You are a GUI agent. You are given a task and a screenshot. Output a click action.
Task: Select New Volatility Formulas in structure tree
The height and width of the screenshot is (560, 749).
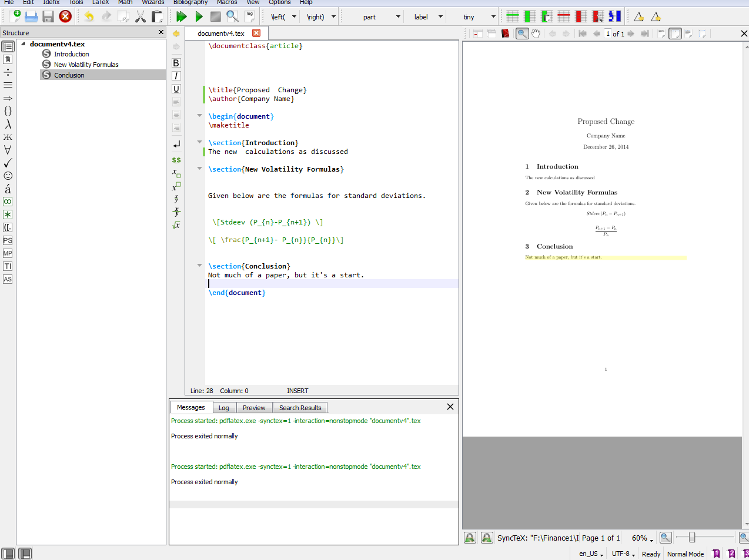(x=86, y=65)
